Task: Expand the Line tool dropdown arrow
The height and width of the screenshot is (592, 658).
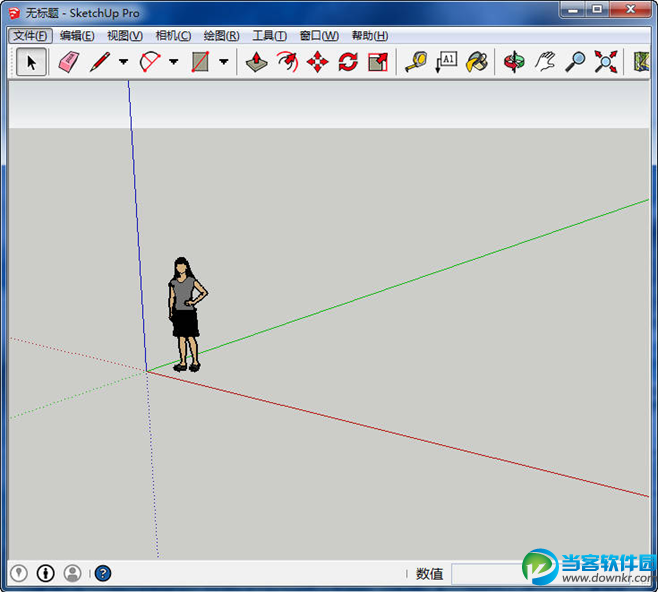Action: point(123,62)
